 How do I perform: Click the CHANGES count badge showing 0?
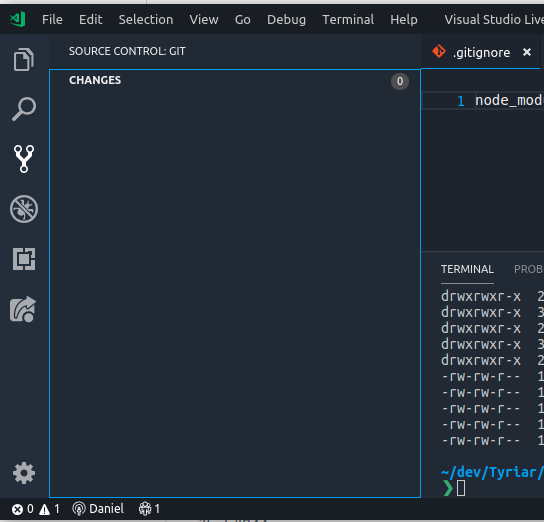click(400, 81)
